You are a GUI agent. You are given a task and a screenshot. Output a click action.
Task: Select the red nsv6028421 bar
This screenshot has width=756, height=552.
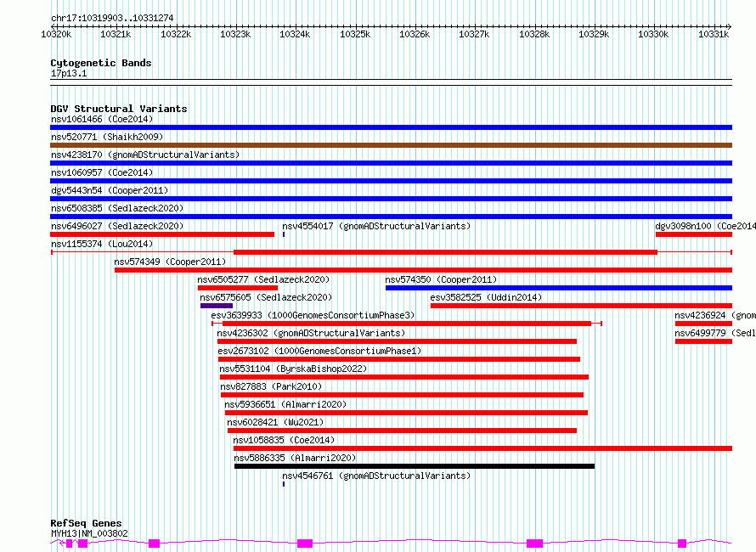[x=402, y=431]
